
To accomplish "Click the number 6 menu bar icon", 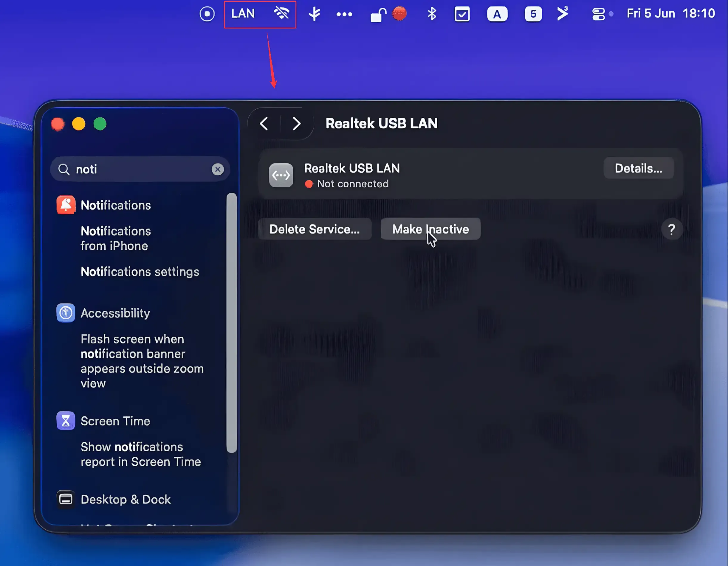I will coord(533,14).
